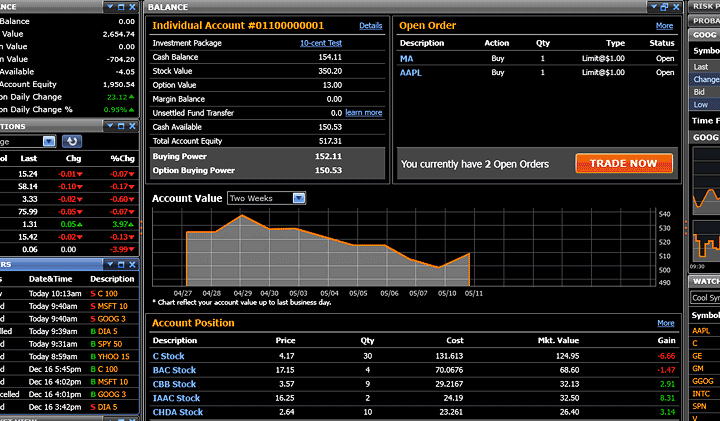
Task: Maximize the orders panel with Date&Time column
Action: (121, 264)
